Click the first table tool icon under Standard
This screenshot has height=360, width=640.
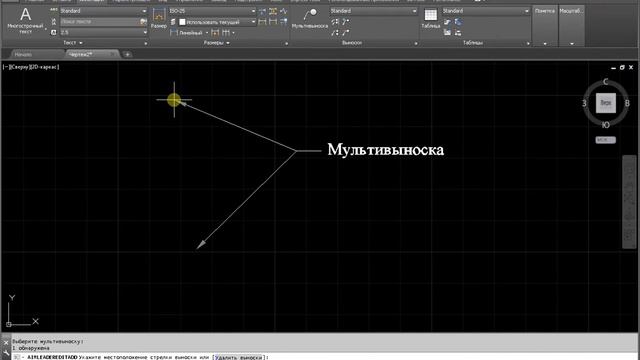coord(447,22)
